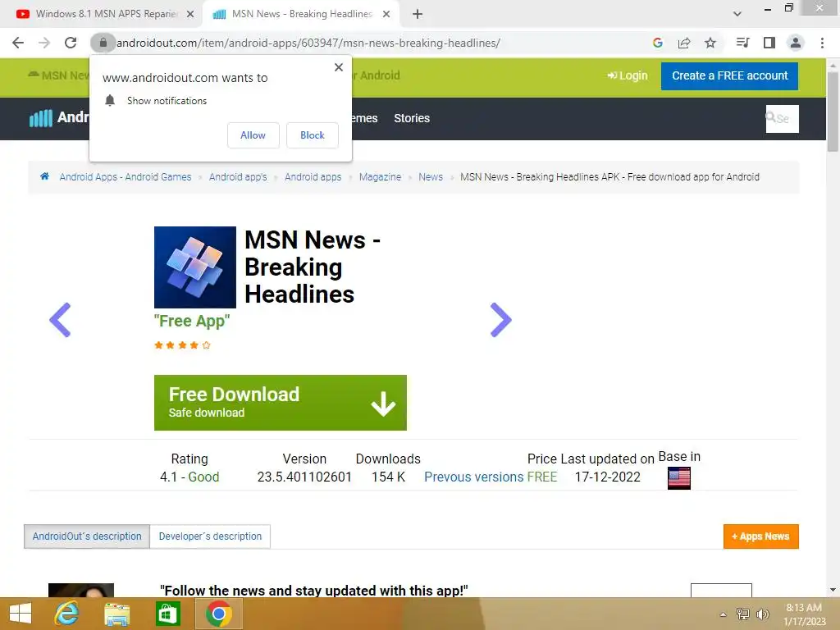The height and width of the screenshot is (630, 840).
Task: Expand the tab search chevron
Action: pyautogui.click(x=737, y=14)
